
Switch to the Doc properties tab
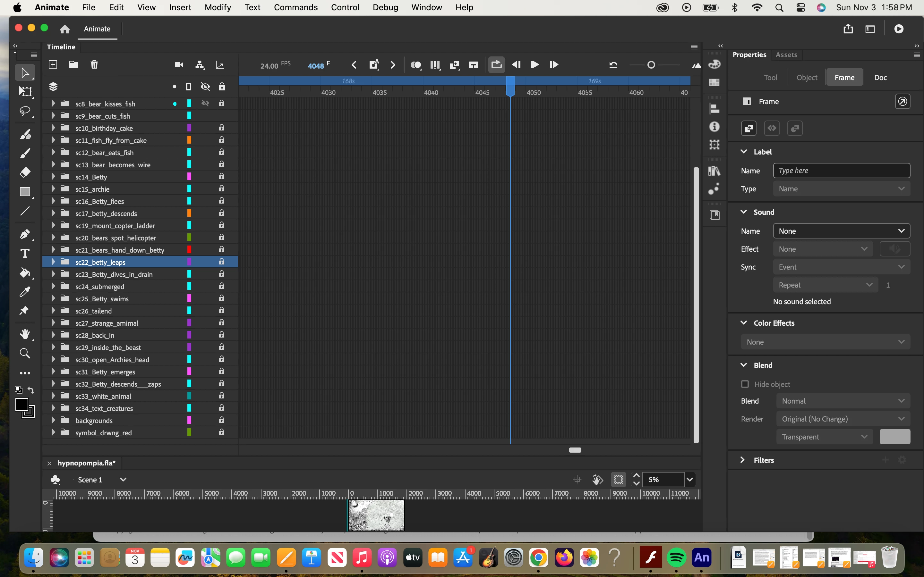880,78
